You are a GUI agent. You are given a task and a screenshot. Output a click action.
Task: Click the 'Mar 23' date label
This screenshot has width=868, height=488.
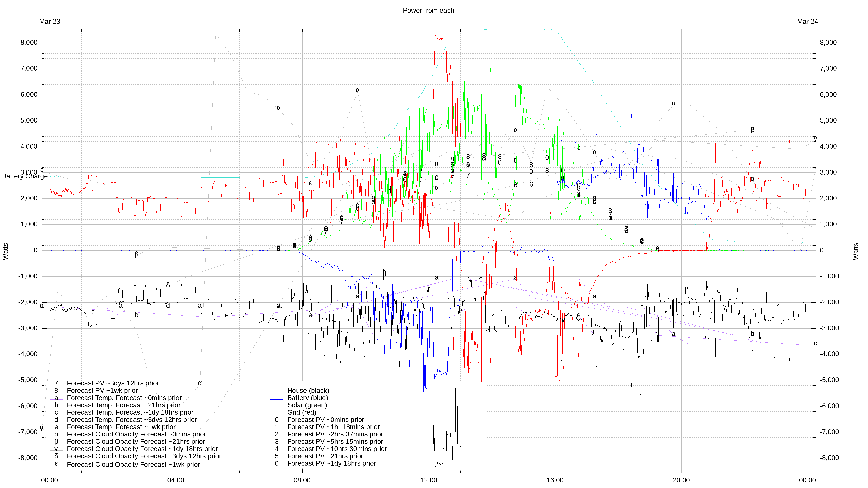pyautogui.click(x=50, y=22)
